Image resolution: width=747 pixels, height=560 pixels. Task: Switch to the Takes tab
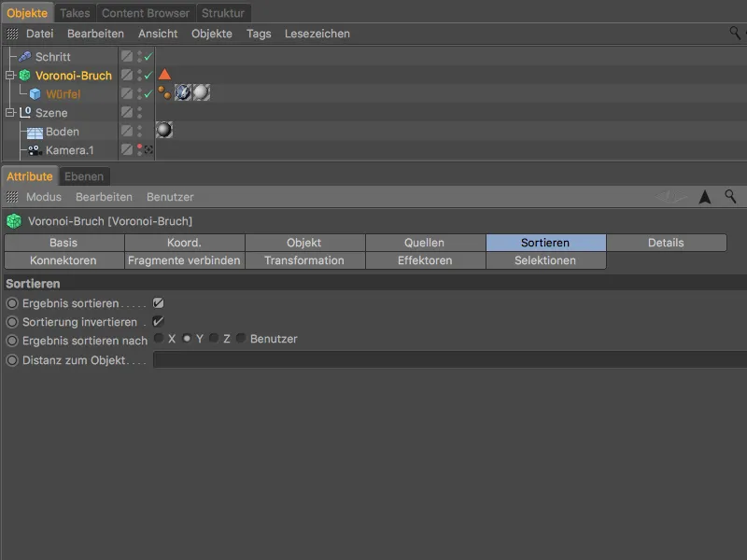coord(75,13)
